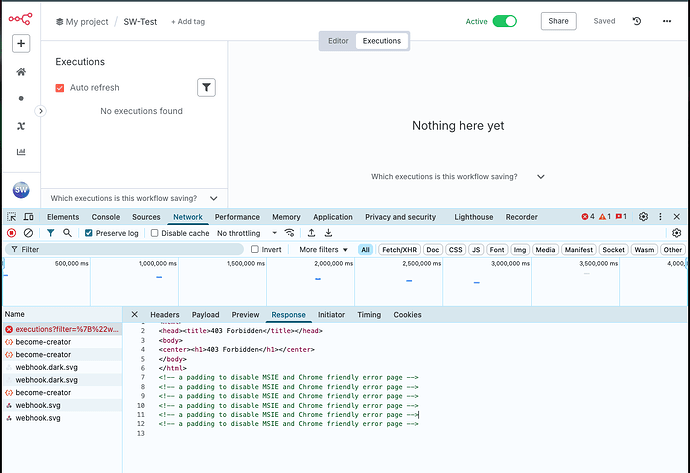Open the More filters dropdown
The height and width of the screenshot is (473, 690).
[323, 249]
